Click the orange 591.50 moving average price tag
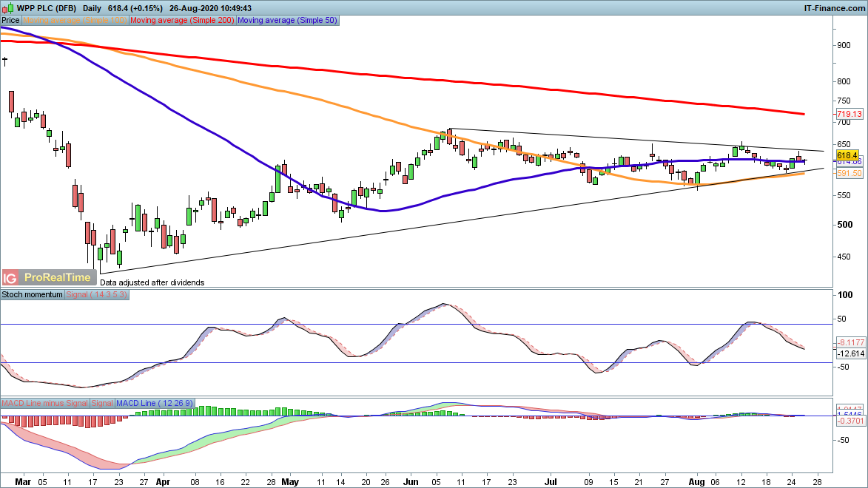 [847, 172]
